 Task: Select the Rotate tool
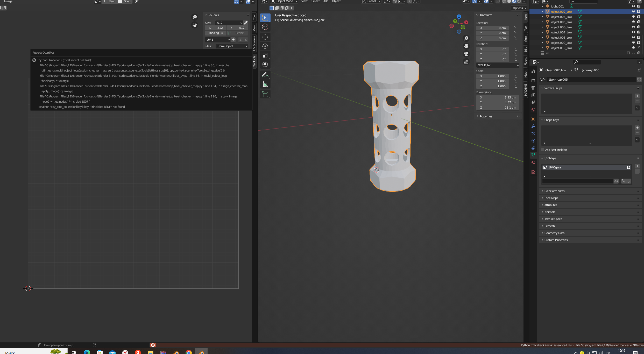[265, 46]
